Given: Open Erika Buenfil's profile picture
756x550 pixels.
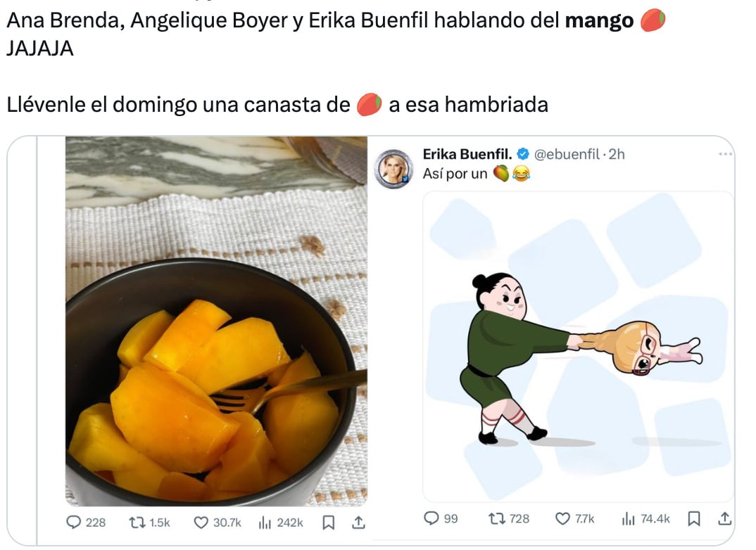Looking at the screenshot, I should pyautogui.click(x=394, y=169).
